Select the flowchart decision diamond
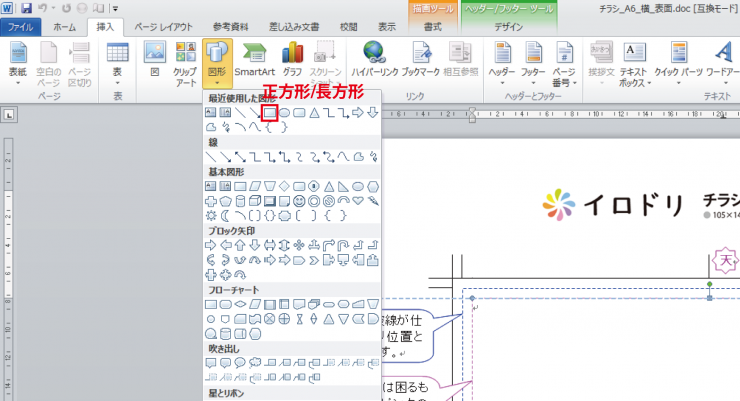The height and width of the screenshot is (401, 740). click(x=240, y=304)
